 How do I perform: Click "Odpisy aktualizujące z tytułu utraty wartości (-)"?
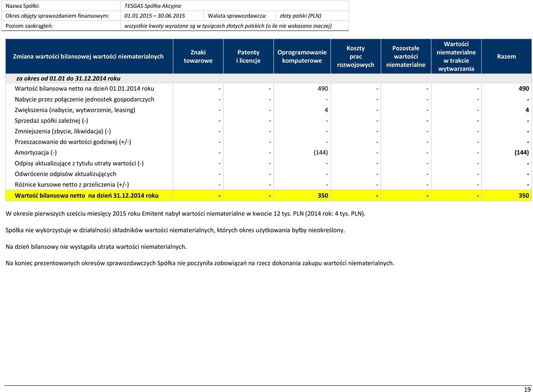tap(79, 163)
